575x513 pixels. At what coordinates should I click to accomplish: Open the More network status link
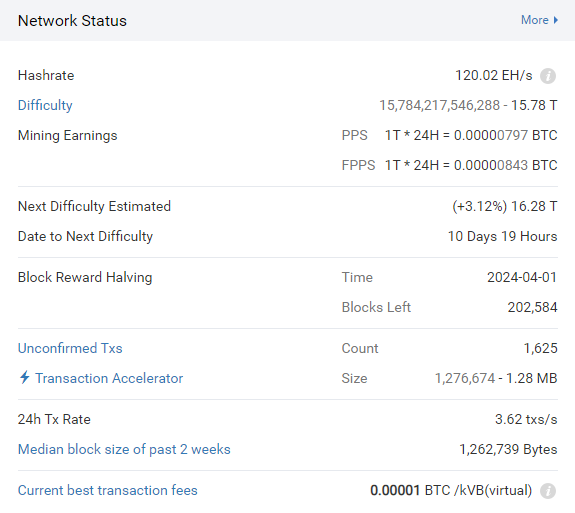pyautogui.click(x=539, y=20)
